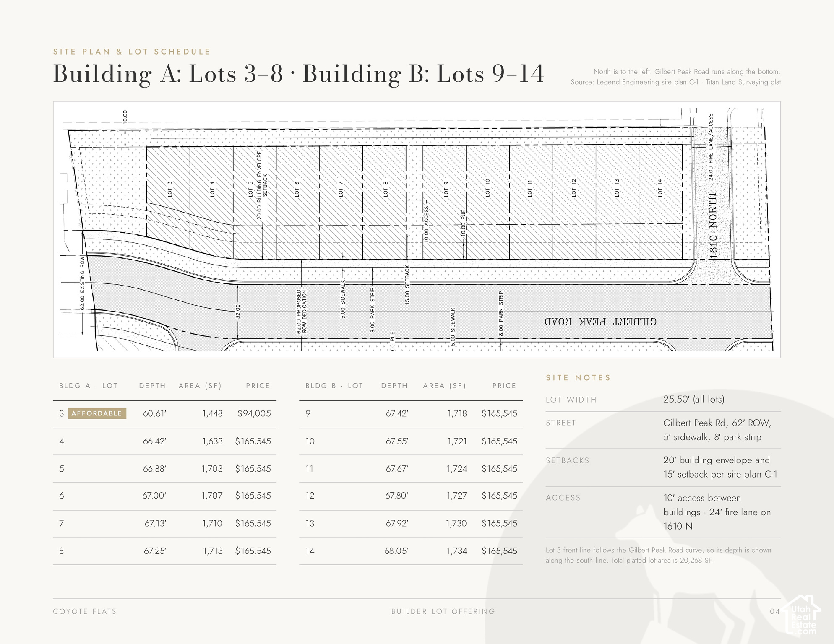Click the 67.55′ depth for lot 10
The height and width of the screenshot is (644, 834).
tap(397, 441)
